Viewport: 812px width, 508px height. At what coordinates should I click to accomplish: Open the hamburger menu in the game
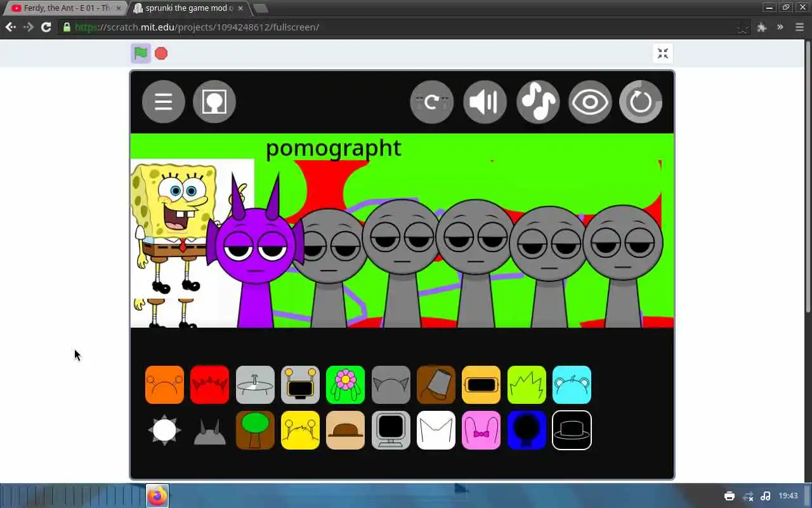(x=164, y=102)
